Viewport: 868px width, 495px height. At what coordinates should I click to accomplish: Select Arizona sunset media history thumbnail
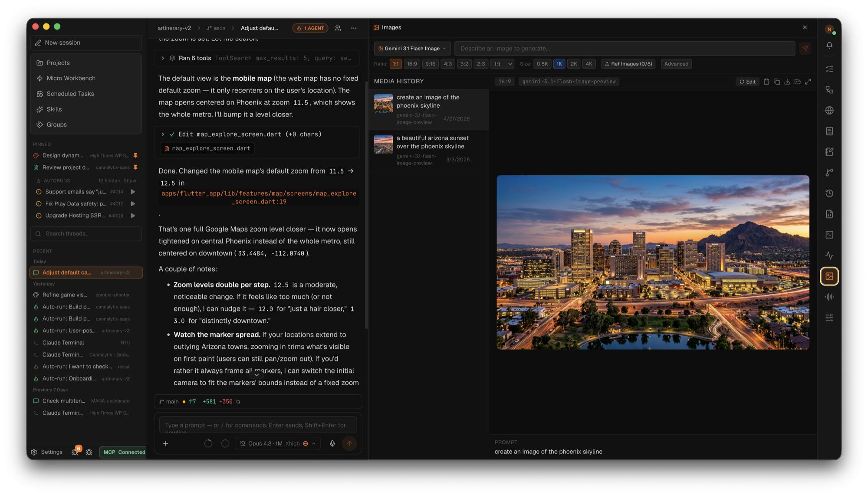[383, 144]
